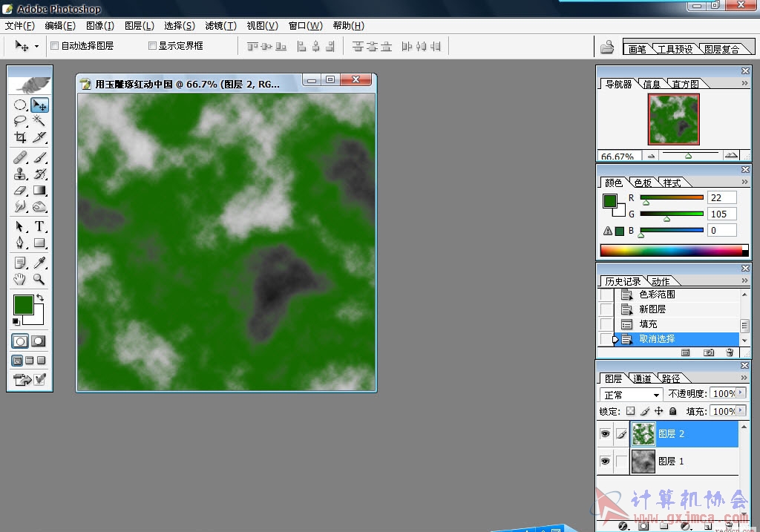Create new snapshot camera icon in History

click(x=709, y=352)
